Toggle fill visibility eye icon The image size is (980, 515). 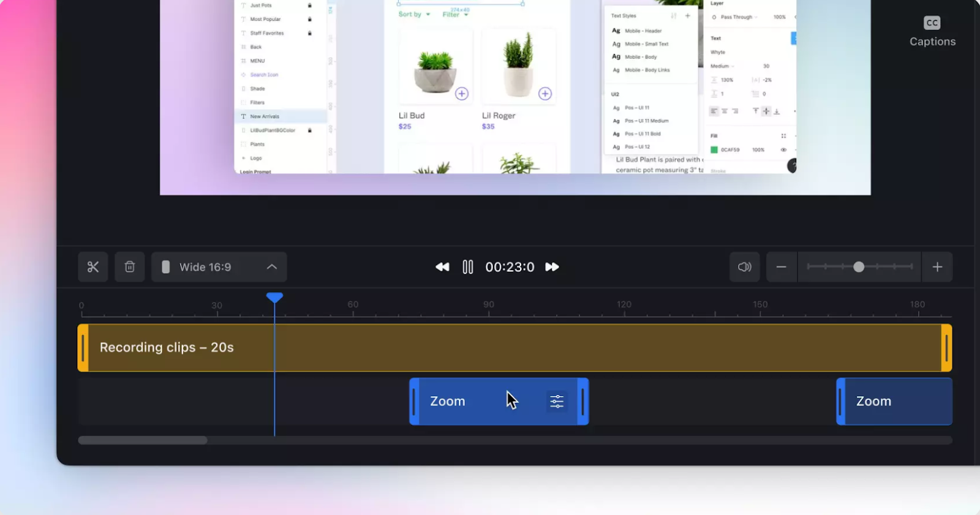(783, 150)
